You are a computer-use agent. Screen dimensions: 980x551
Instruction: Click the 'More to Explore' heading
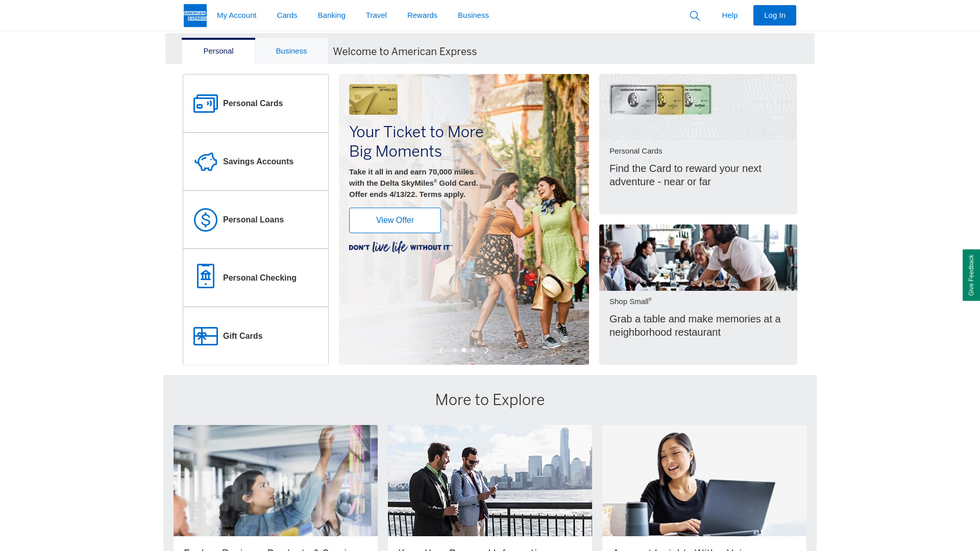click(x=490, y=400)
